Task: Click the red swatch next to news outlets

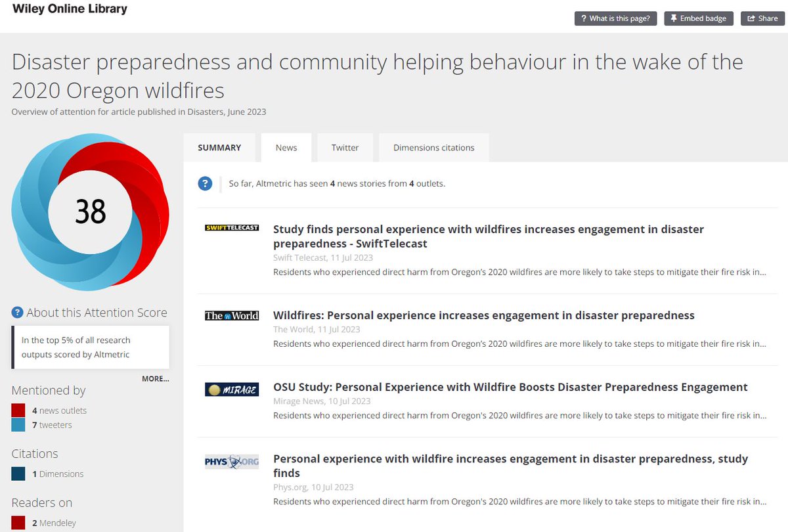Action: (18, 410)
